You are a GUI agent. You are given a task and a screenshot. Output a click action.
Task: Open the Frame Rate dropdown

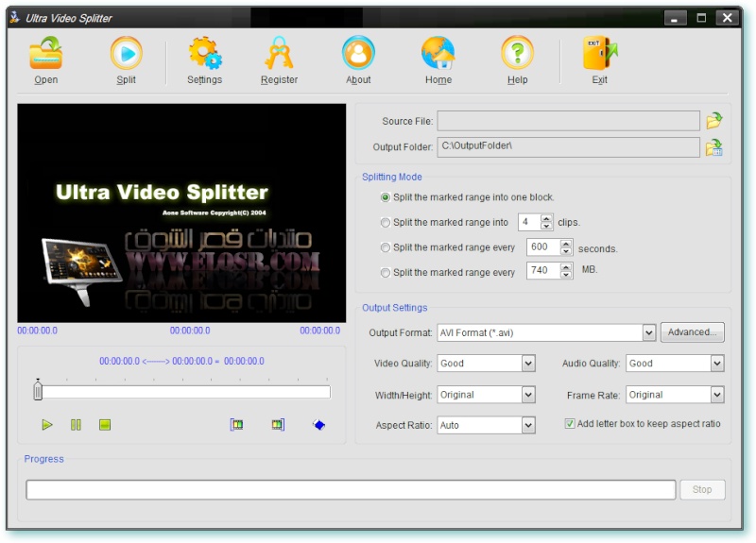[717, 395]
